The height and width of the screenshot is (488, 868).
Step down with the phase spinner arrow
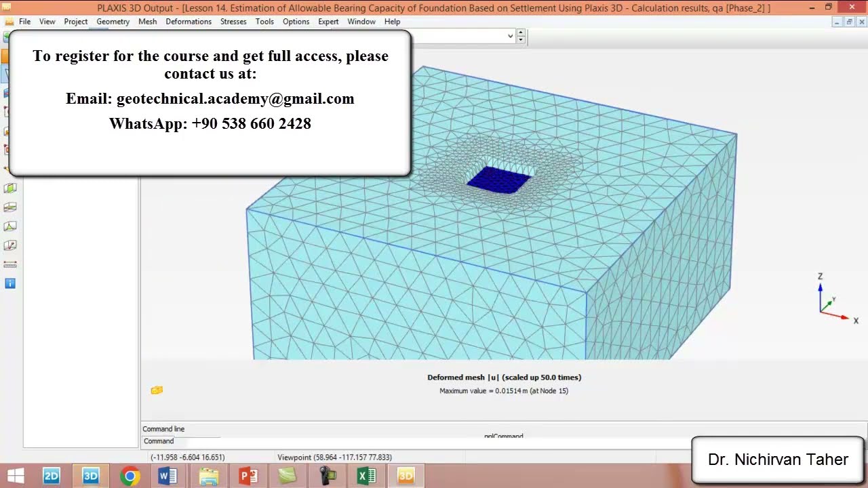tap(521, 40)
